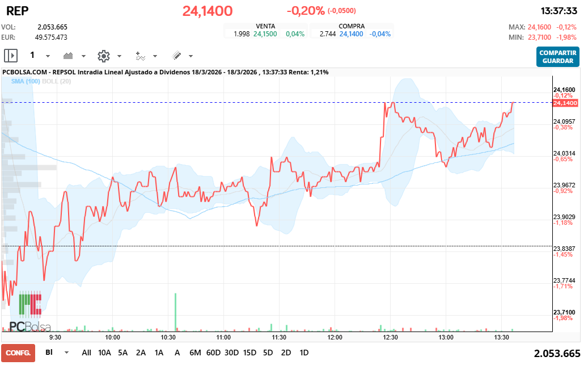Select the 6M timeframe tab
The image size is (588, 365).
(196, 353)
